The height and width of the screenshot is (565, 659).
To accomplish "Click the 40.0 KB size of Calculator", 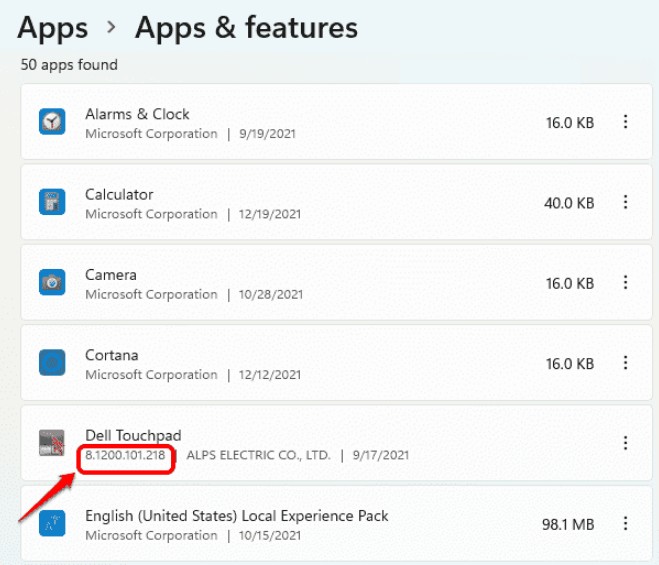I will (x=569, y=203).
